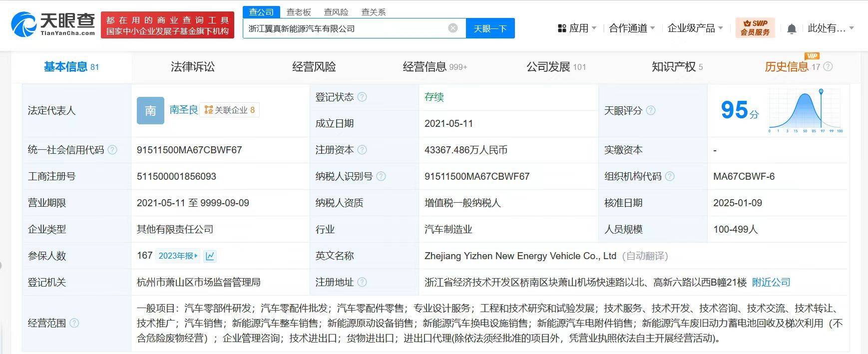Click 其他有限责任公司 company type

pos(175,229)
